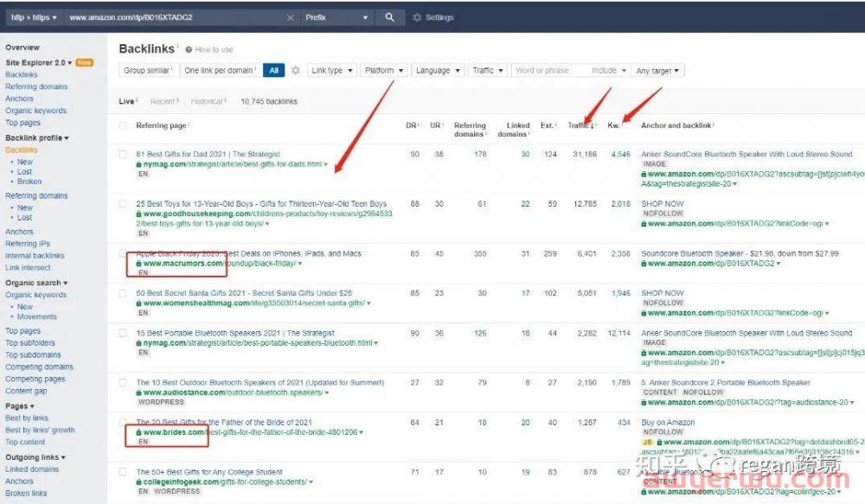
Task: Tick checkbox for 25 Best Toys row
Action: pyautogui.click(x=123, y=204)
